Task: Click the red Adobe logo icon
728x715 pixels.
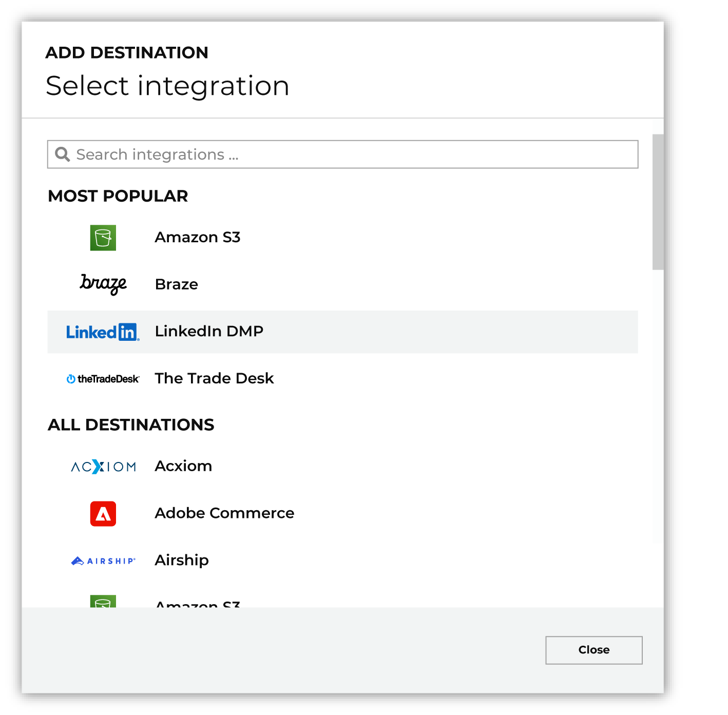Action: 103,514
